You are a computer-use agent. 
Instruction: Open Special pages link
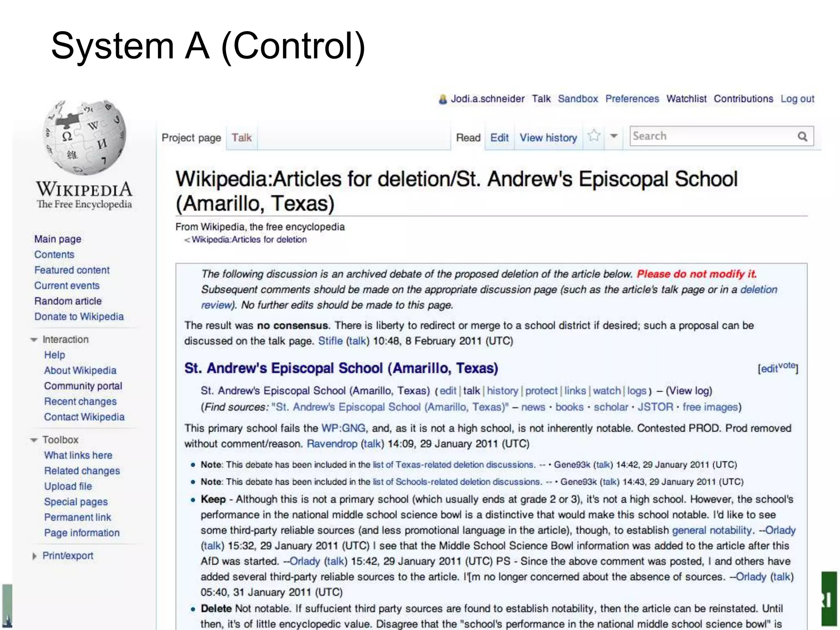pyautogui.click(x=76, y=502)
